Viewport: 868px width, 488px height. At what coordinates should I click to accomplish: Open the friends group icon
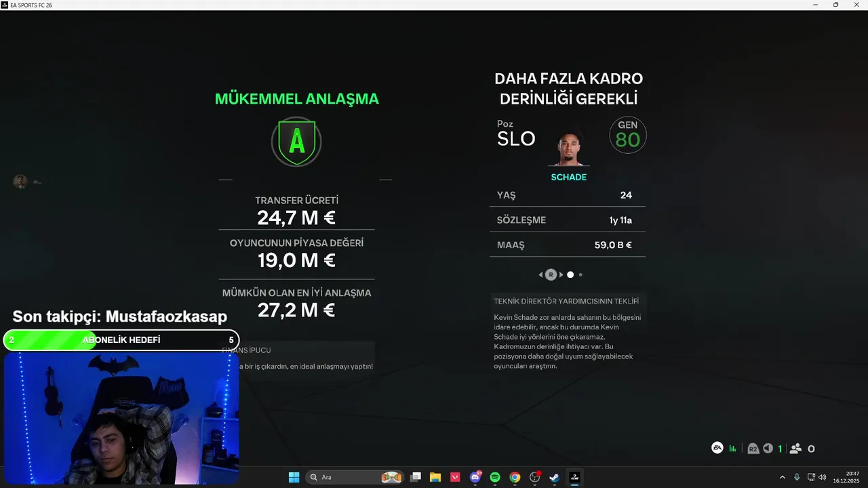(795, 448)
